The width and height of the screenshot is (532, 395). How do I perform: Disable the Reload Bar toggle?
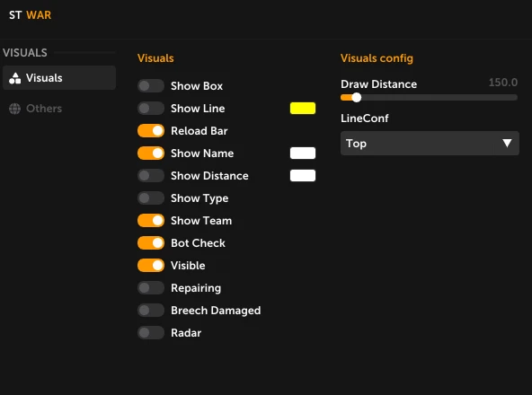point(151,131)
